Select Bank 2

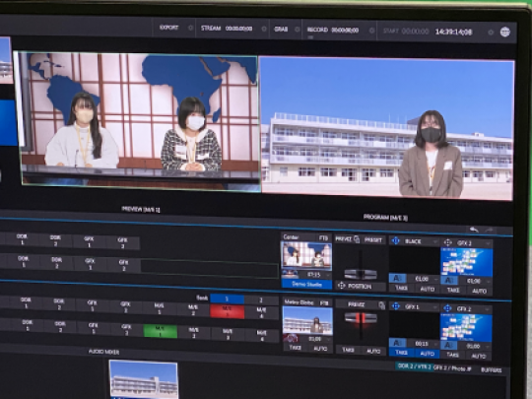261,299
